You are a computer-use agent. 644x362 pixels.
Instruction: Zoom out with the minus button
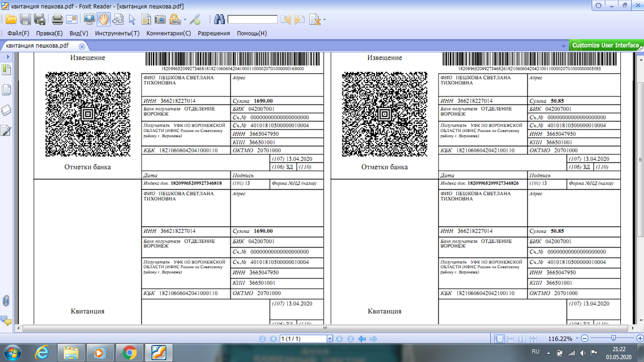coord(585,339)
